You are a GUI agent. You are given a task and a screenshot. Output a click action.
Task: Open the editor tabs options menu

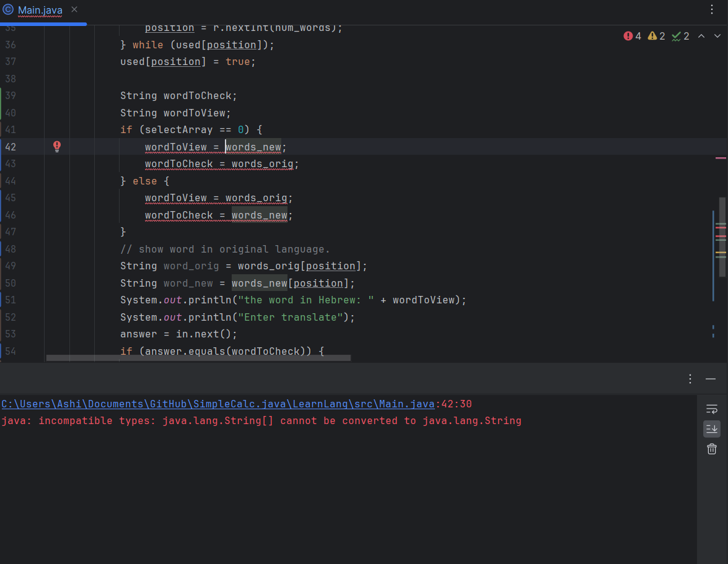(x=712, y=10)
